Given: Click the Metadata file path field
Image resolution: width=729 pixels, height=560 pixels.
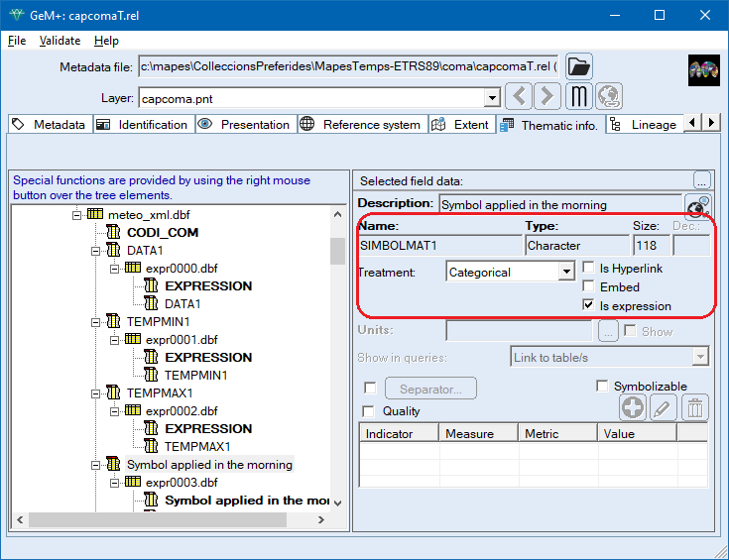Looking at the screenshot, I should tap(348, 66).
